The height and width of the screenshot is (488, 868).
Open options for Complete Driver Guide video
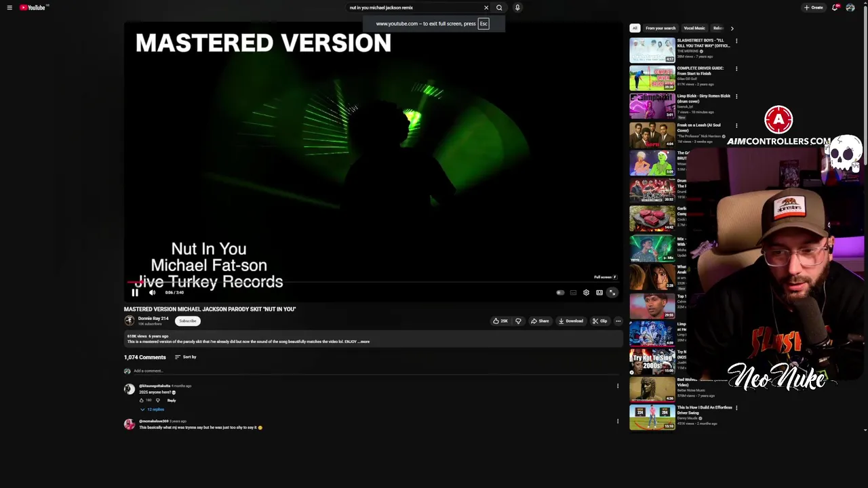click(x=736, y=69)
